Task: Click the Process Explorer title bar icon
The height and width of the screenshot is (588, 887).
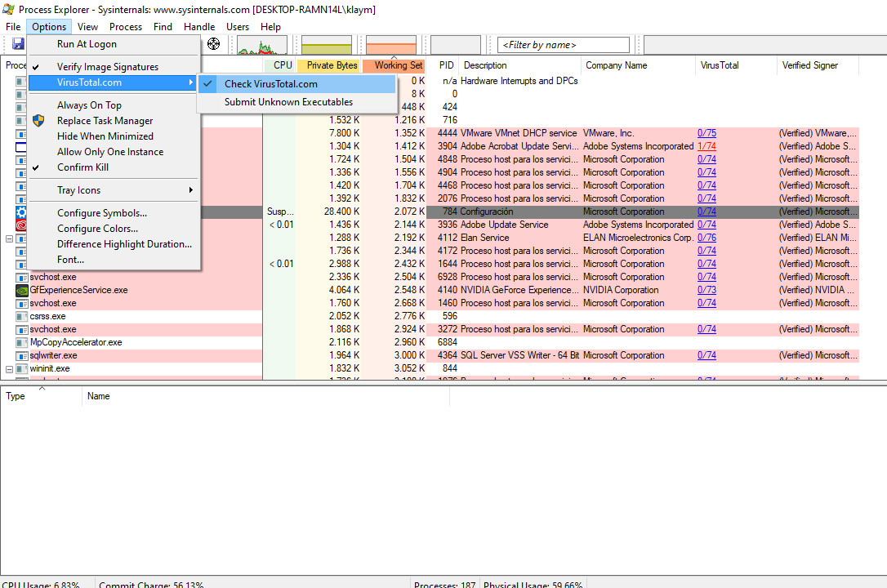Action: (8, 9)
